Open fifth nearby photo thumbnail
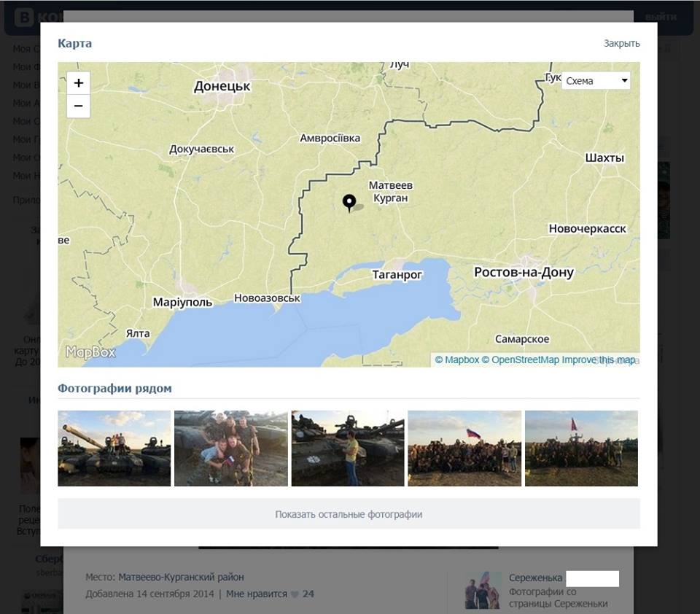The height and width of the screenshot is (614, 700). (x=581, y=448)
